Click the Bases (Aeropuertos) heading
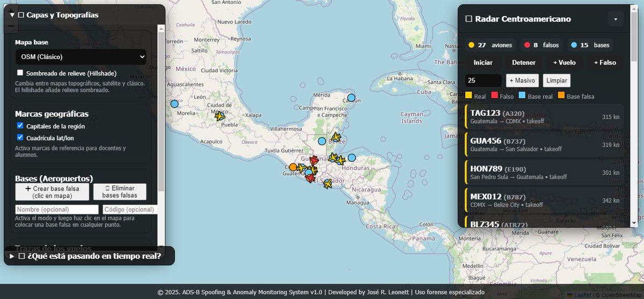This screenshot has width=644, height=299. pos(54,178)
